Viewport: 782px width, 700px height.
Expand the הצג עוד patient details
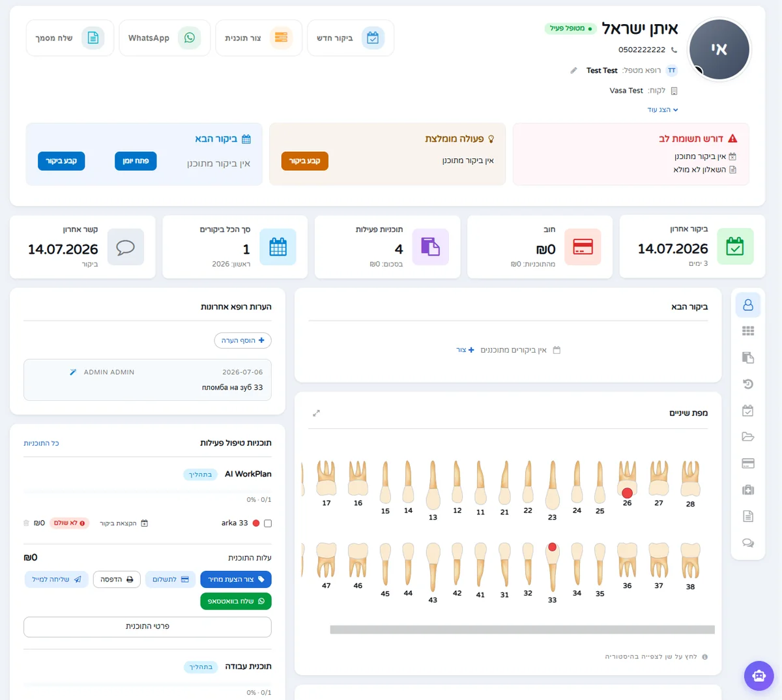(x=662, y=109)
